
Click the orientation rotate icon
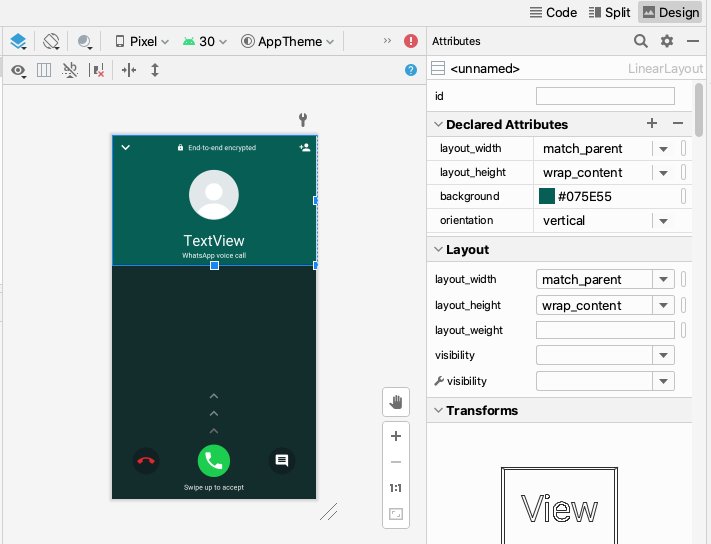(51, 42)
